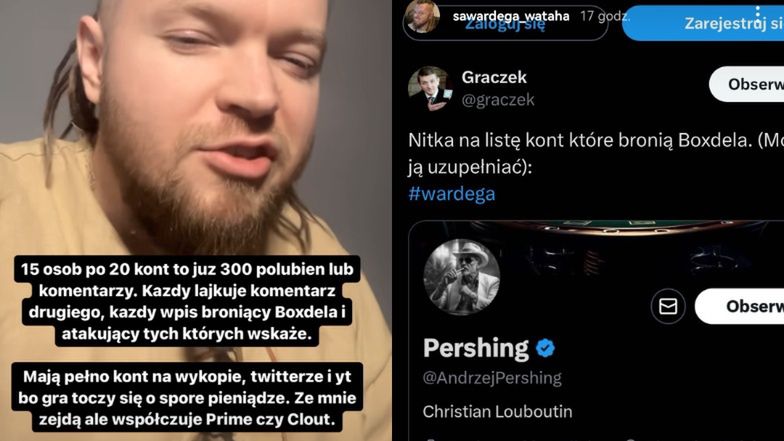Screen dimensions: 784x441
Task: Click the @graczek handle
Action: point(498,100)
